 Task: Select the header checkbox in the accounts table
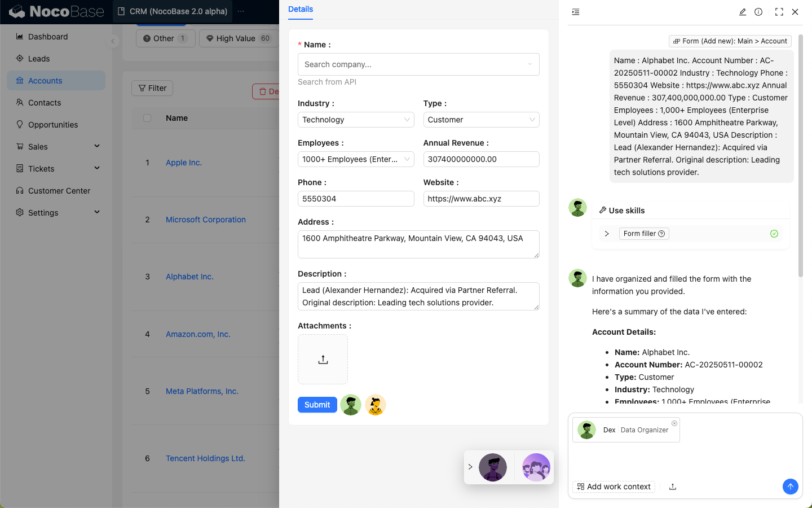click(x=147, y=118)
